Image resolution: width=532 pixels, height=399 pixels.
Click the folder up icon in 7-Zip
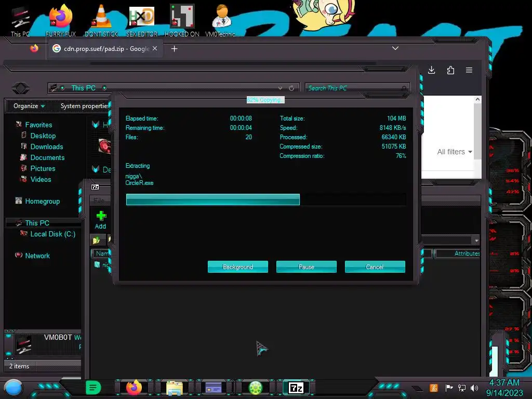coord(96,240)
